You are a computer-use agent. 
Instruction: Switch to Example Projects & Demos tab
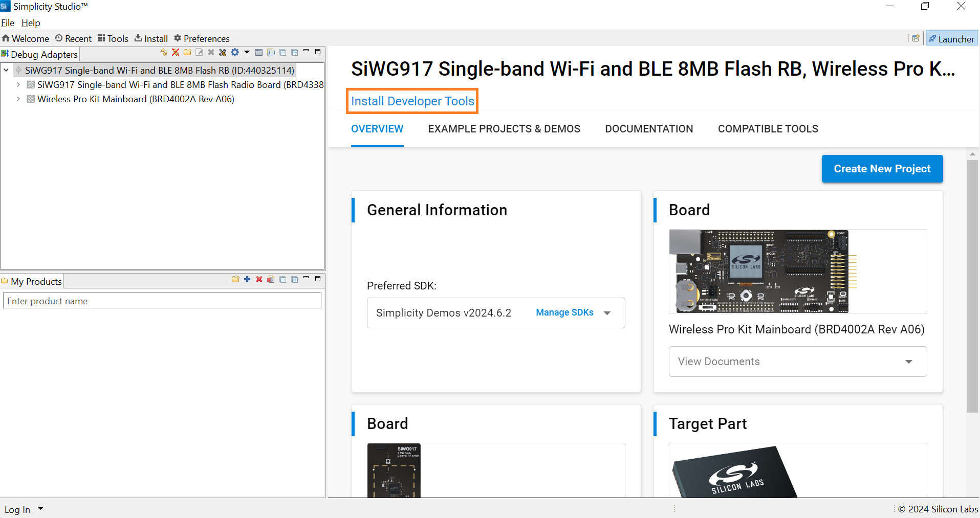[504, 129]
